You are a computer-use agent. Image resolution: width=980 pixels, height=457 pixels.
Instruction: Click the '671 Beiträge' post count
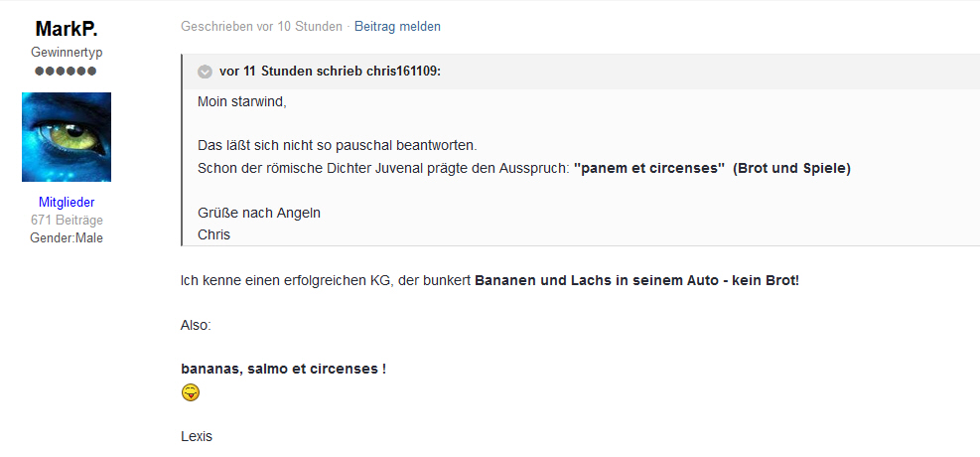pos(67,221)
